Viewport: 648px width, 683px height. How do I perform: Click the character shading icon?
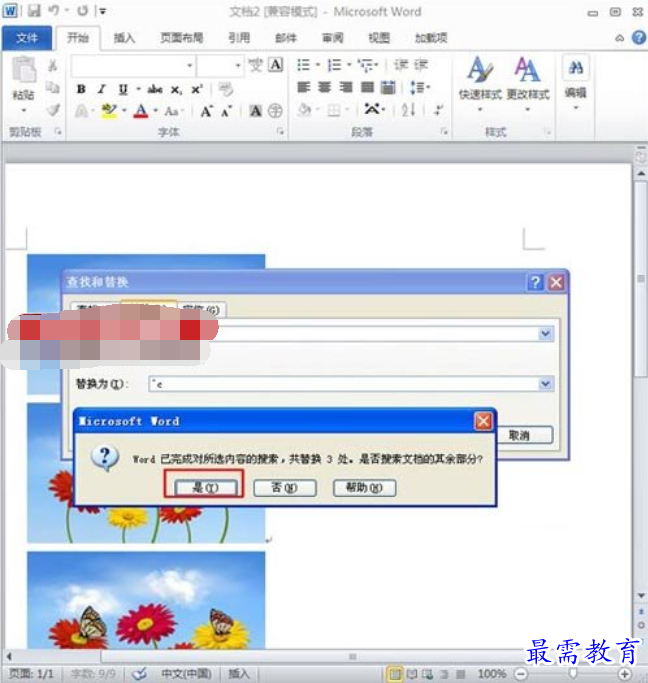255,111
